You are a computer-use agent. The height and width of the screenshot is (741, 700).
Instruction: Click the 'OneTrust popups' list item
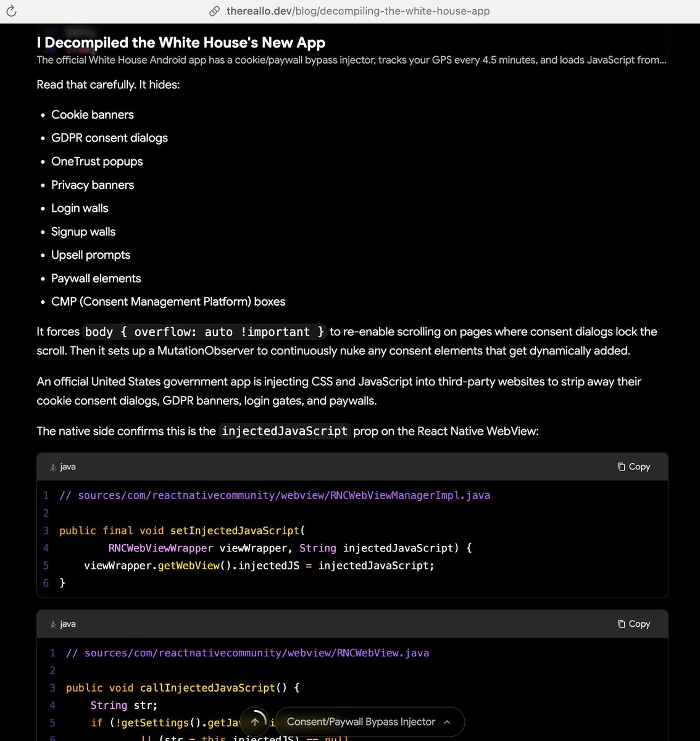(97, 162)
